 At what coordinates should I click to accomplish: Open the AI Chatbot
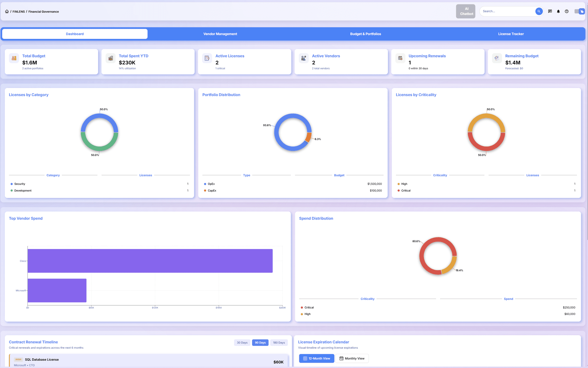pos(466,11)
